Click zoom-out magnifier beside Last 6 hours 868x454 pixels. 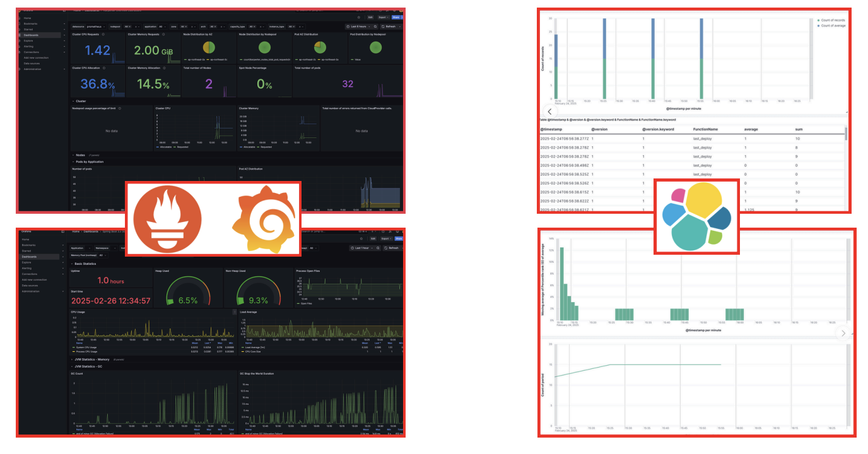click(375, 26)
